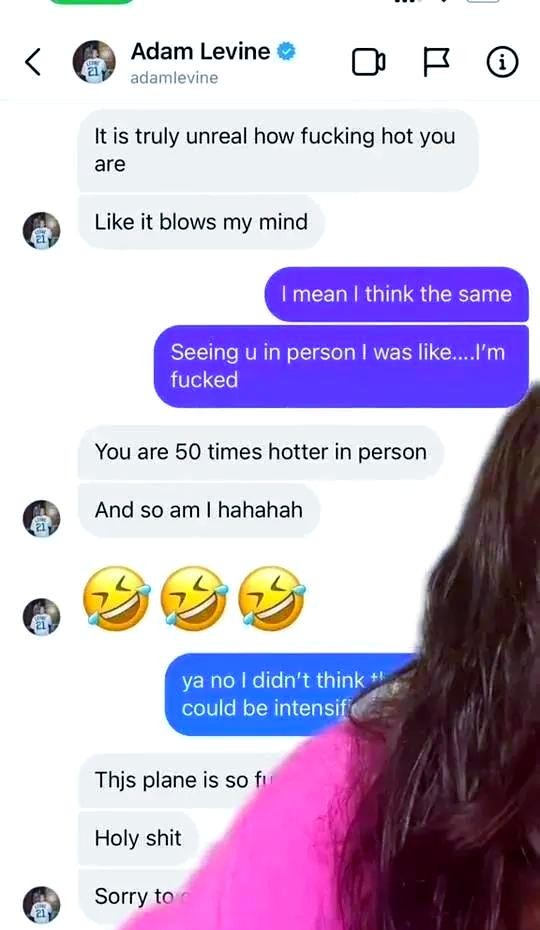This screenshot has height=930, width=540.
Task: Select the 'It is truly unreal' message bubble
Action: coord(278,151)
